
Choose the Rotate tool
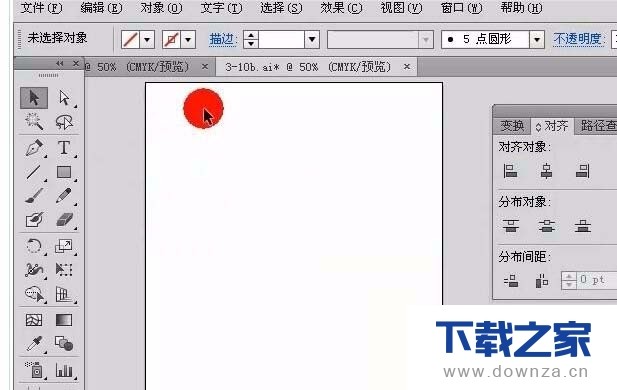click(34, 246)
